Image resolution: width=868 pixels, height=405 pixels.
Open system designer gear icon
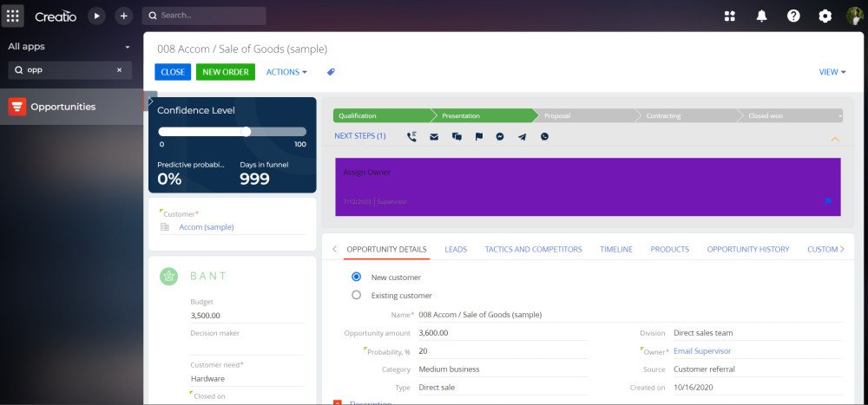825,16
